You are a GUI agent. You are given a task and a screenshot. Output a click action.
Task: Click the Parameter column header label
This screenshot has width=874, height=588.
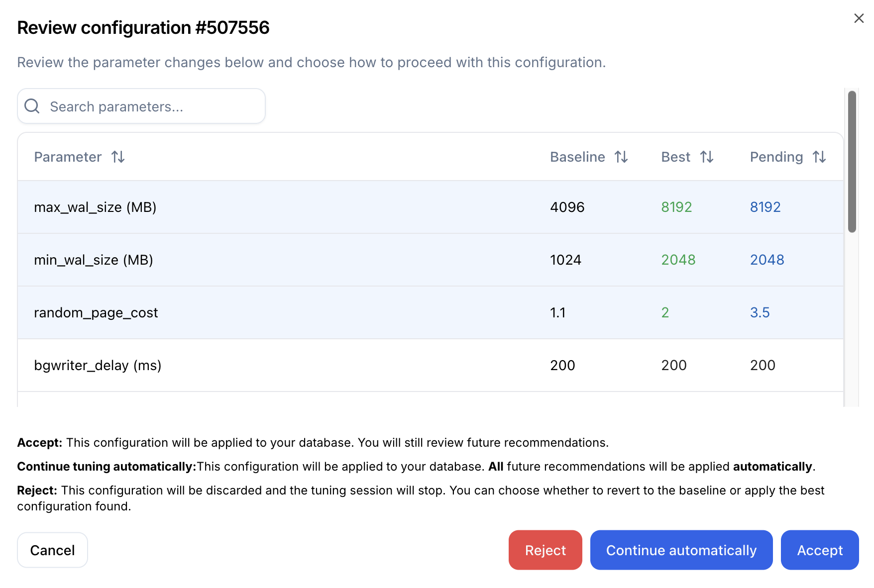click(68, 157)
